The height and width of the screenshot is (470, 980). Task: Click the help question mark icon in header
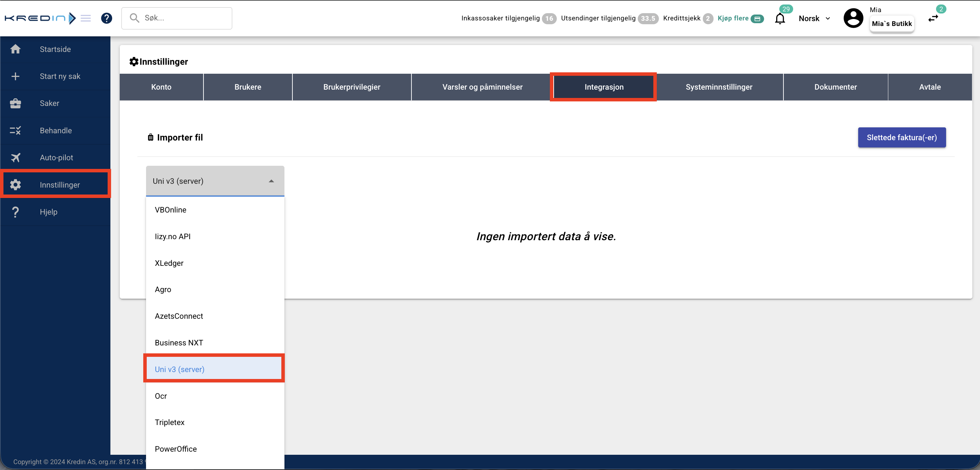pos(107,18)
